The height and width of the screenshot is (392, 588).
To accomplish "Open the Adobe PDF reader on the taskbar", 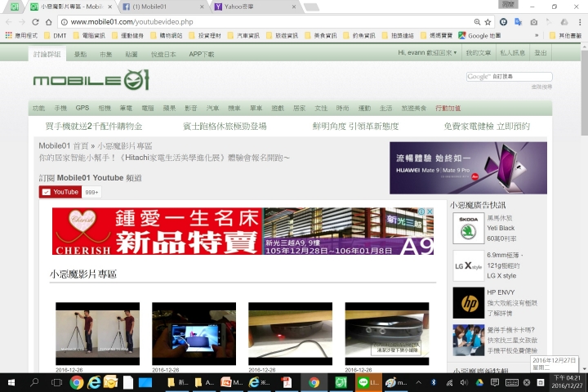I will 287,383.
